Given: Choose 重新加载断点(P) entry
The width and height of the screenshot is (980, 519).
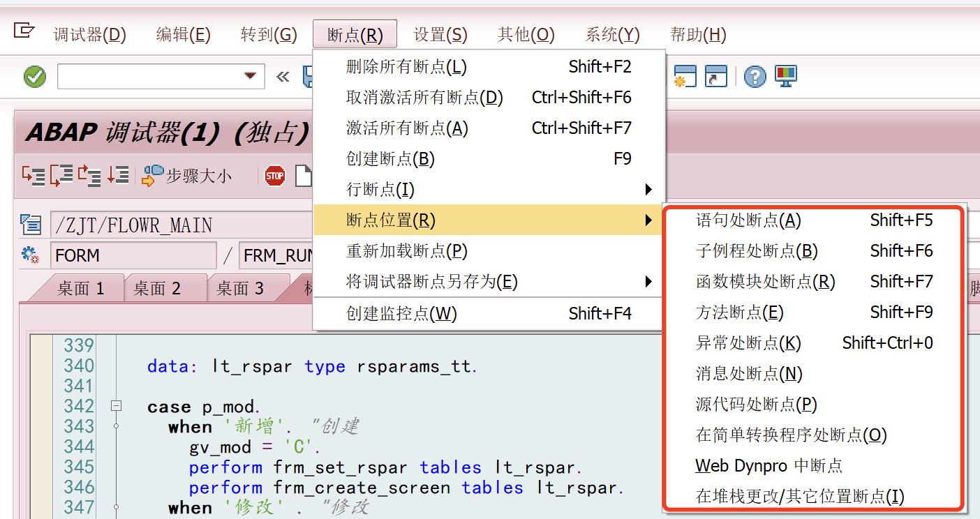Looking at the screenshot, I should [x=489, y=251].
